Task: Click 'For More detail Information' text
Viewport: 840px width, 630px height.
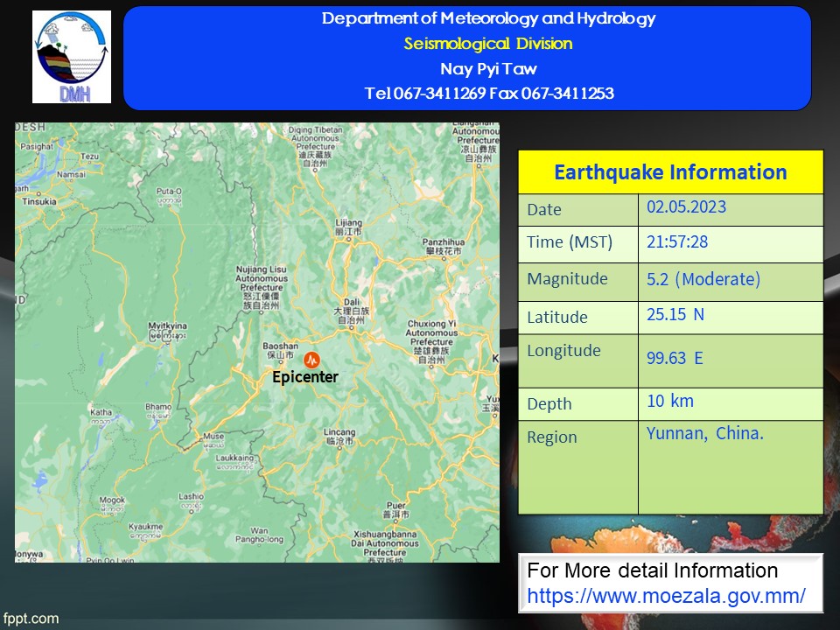Action: coord(653,570)
